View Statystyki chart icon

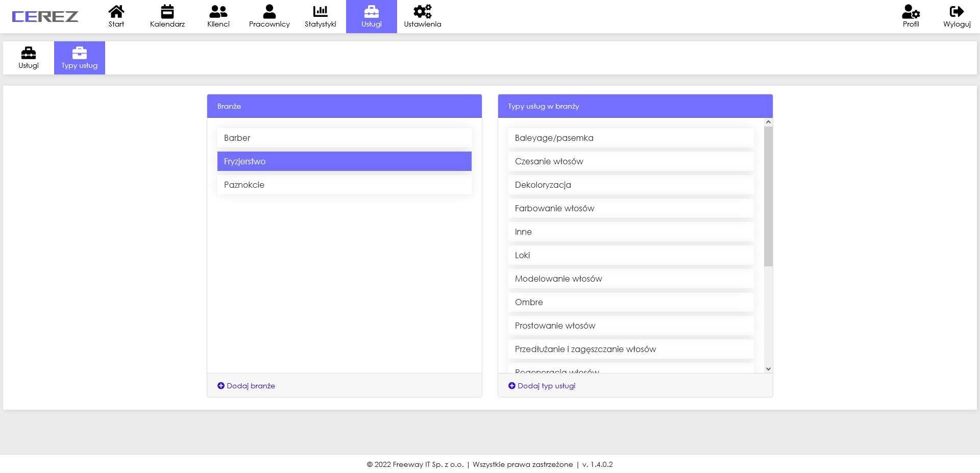(x=320, y=12)
